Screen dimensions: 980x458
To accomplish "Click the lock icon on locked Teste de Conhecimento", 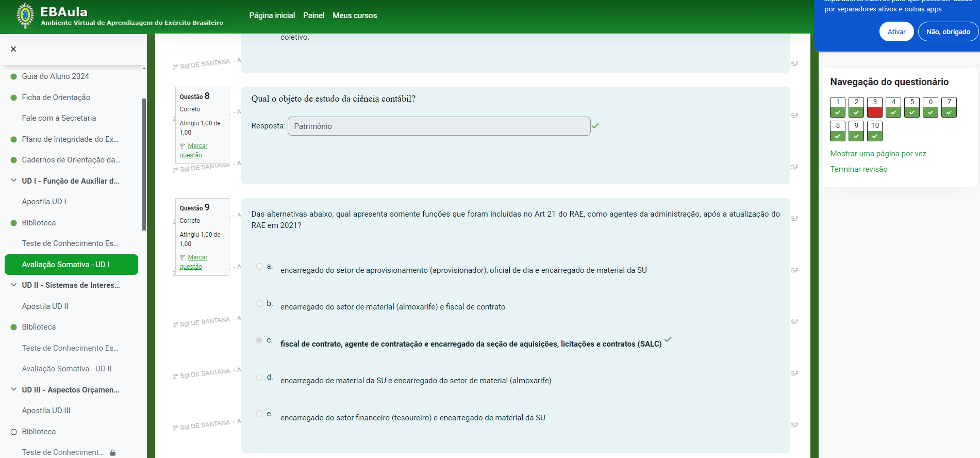I will 112,453.
